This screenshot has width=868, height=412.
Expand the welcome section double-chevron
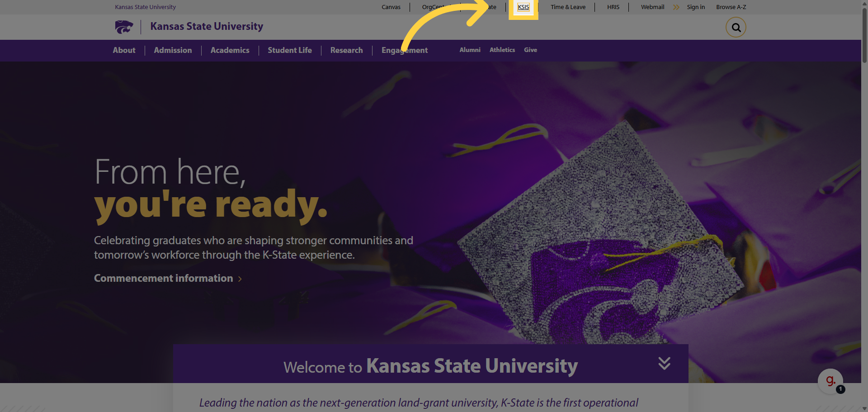[x=664, y=363]
